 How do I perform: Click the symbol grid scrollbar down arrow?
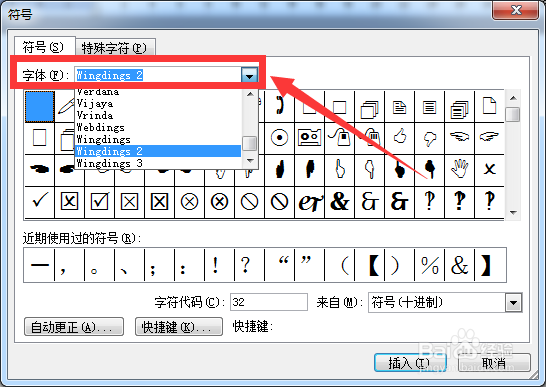(x=513, y=212)
